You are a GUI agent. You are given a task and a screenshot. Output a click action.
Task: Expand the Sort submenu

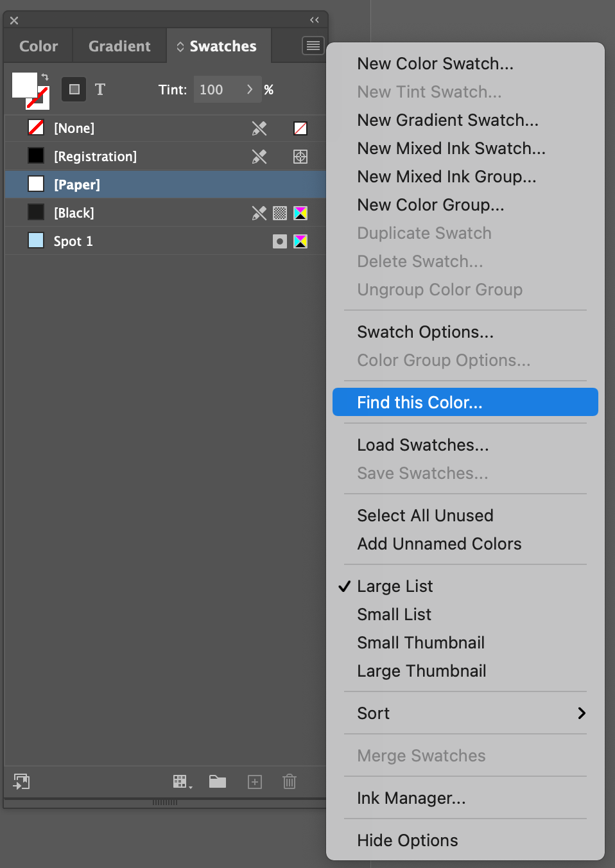click(373, 713)
